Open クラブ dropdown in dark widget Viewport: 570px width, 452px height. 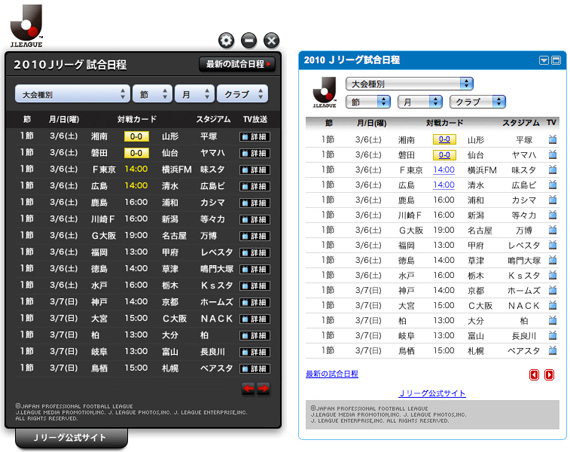click(x=242, y=94)
